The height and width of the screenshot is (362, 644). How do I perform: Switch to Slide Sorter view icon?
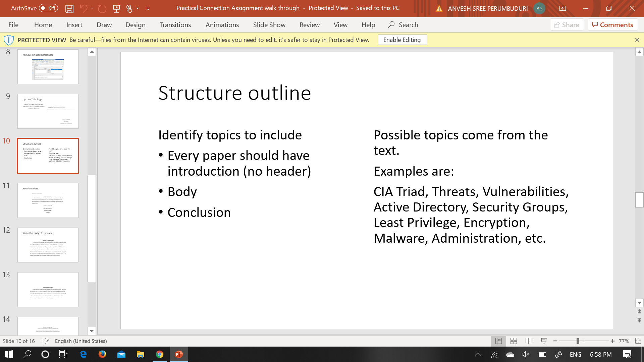(x=514, y=341)
